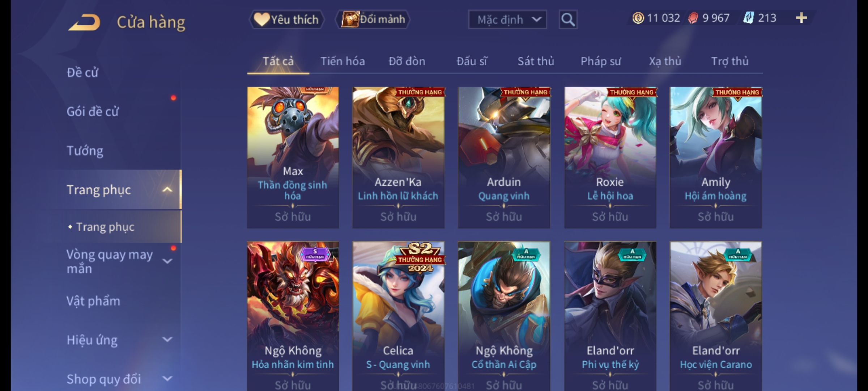
Task: Tap the gold coin currency icon
Action: (638, 18)
